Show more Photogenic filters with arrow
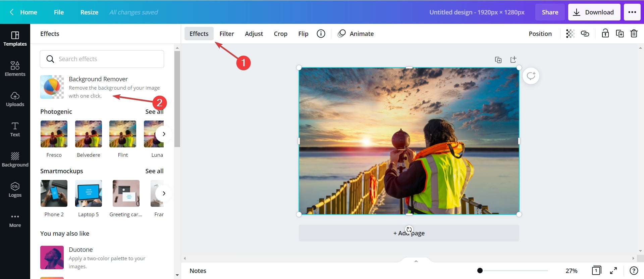The width and height of the screenshot is (644, 279). pyautogui.click(x=164, y=134)
